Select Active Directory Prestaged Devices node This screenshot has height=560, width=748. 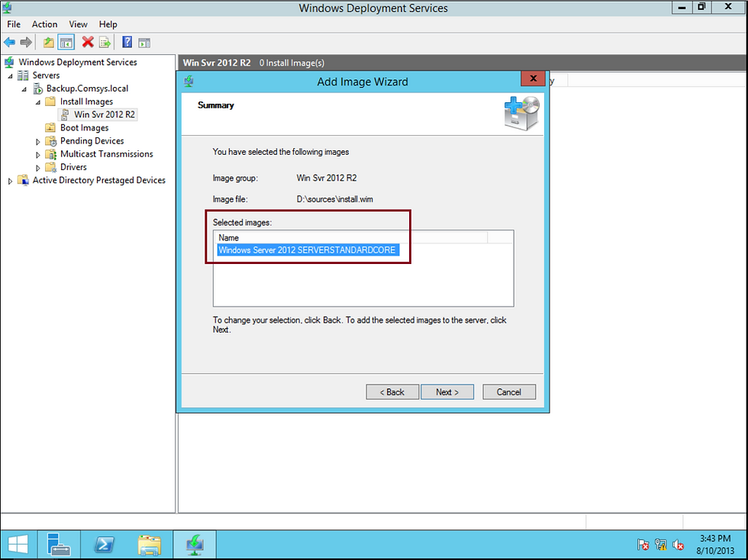(99, 180)
